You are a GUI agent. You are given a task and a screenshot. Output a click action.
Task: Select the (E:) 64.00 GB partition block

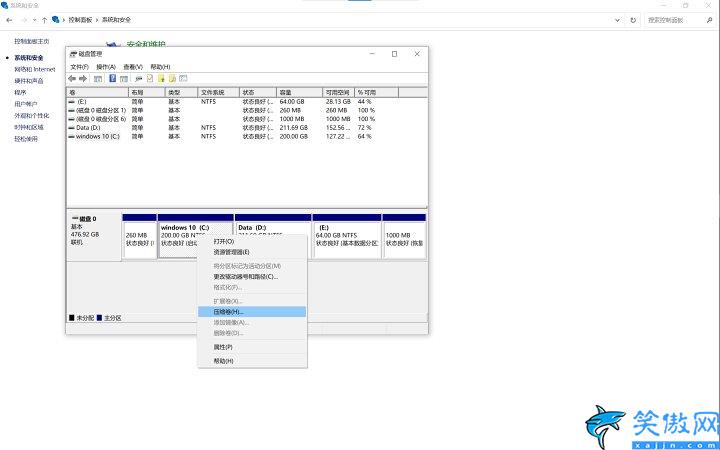347,236
